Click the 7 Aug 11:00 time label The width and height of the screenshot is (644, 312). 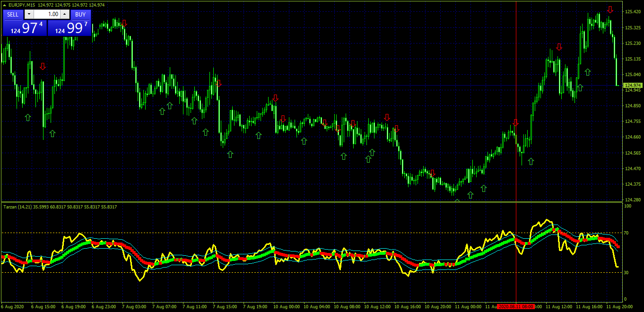(x=195, y=307)
